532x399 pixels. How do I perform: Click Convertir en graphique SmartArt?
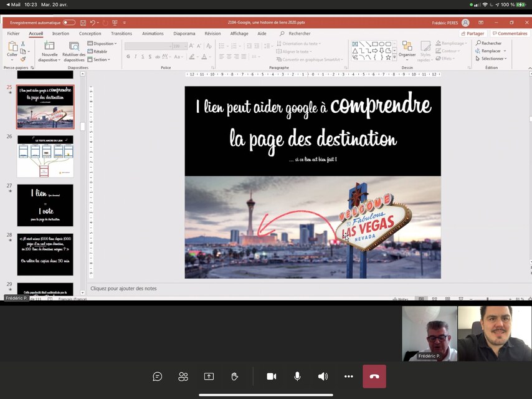310,59
